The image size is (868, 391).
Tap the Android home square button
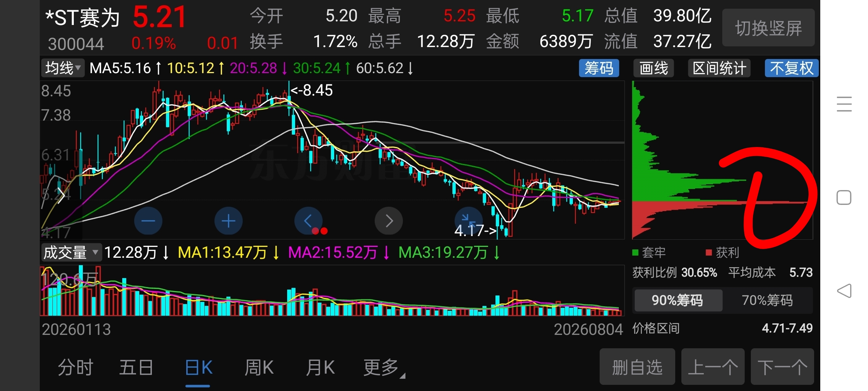pos(844,197)
